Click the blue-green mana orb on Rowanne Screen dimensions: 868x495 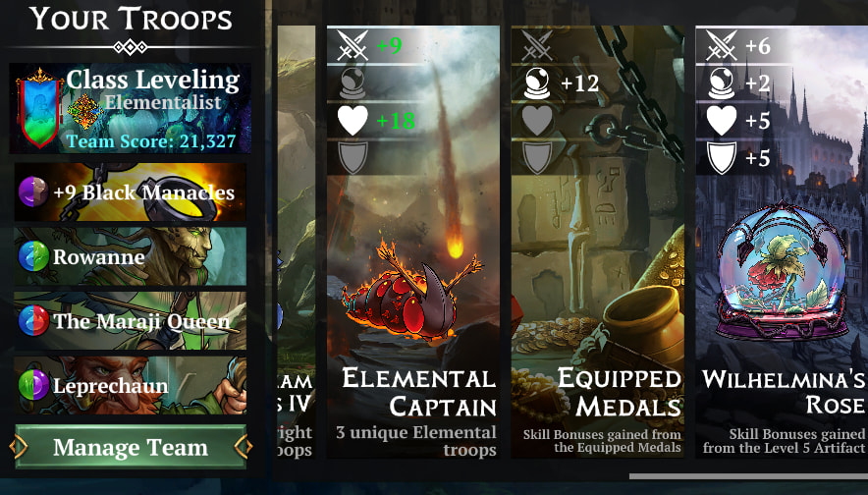[x=33, y=256]
